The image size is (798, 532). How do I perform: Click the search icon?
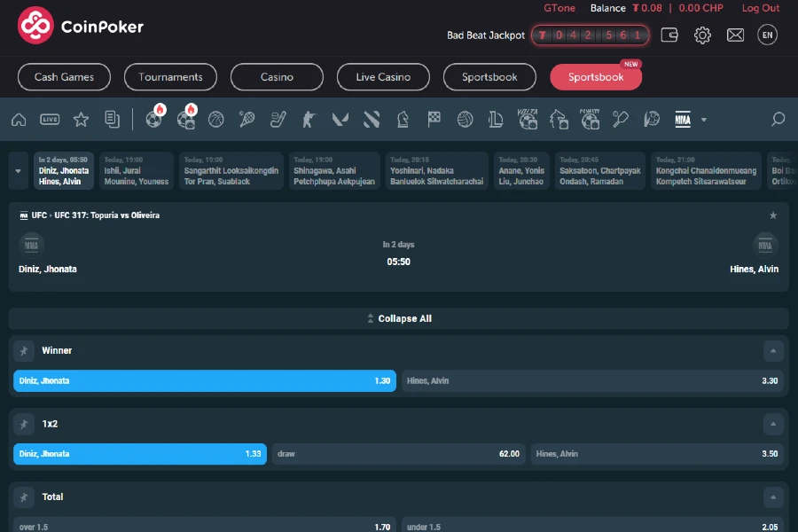tap(777, 119)
